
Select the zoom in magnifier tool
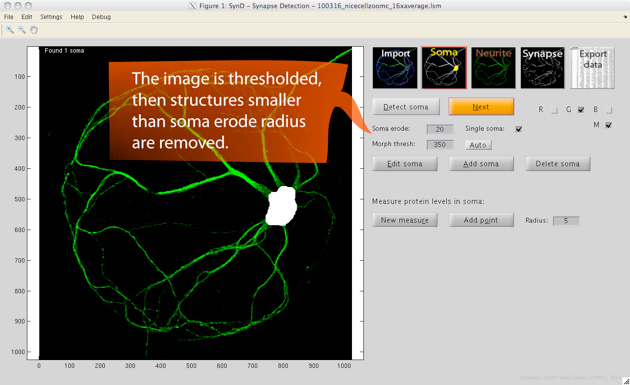point(10,30)
